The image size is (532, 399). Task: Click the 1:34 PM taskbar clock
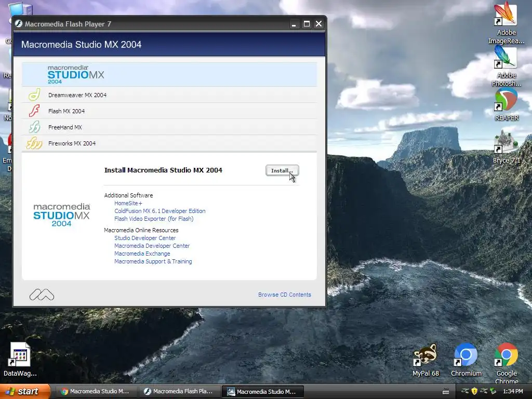pyautogui.click(x=513, y=392)
